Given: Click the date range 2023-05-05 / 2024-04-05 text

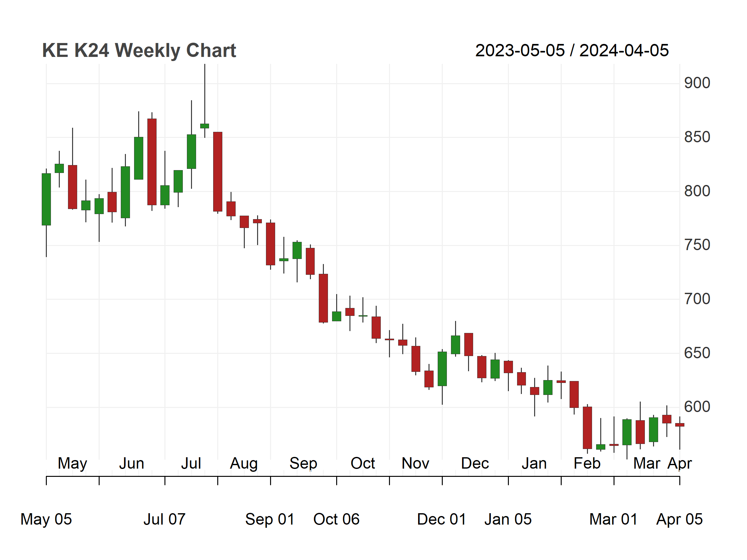Looking at the screenshot, I should click(572, 51).
